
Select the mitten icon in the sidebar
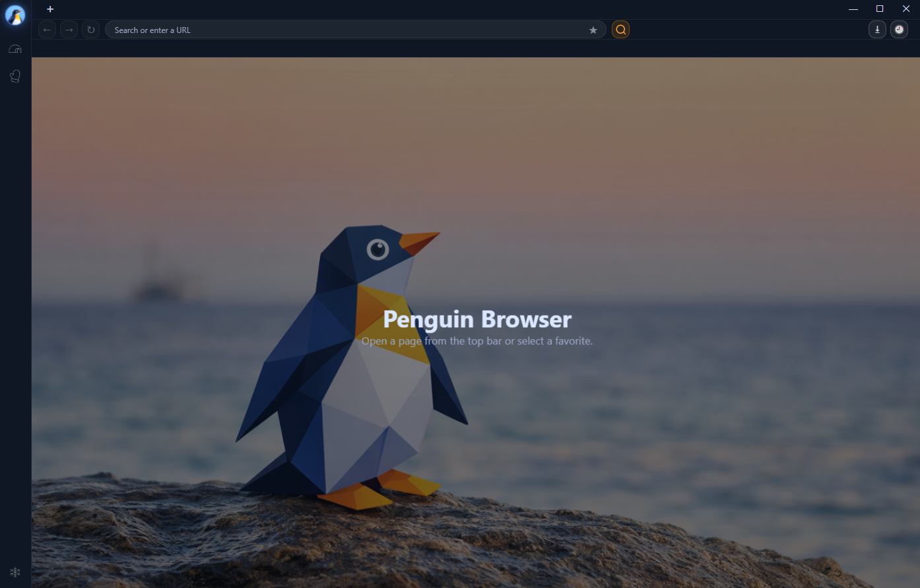(x=15, y=75)
